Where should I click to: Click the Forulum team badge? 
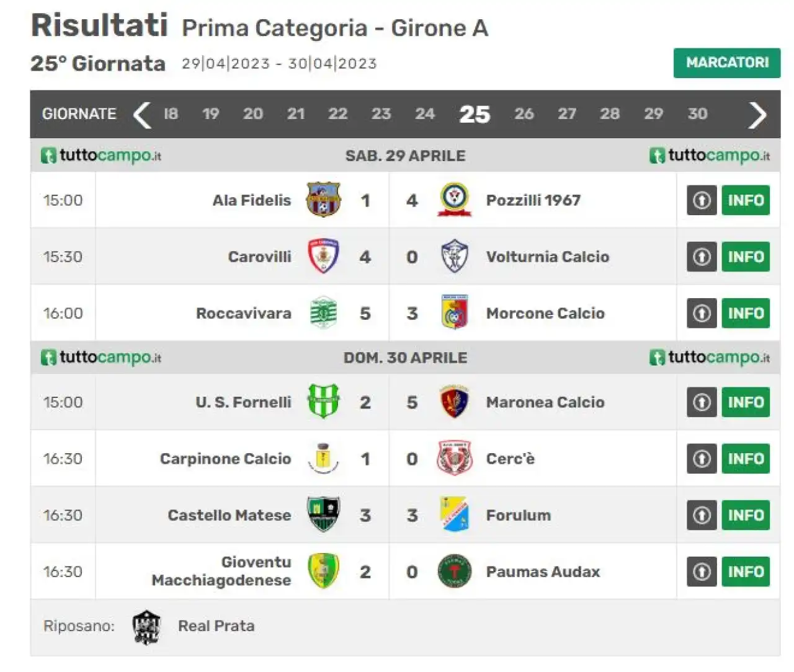pyautogui.click(x=455, y=515)
